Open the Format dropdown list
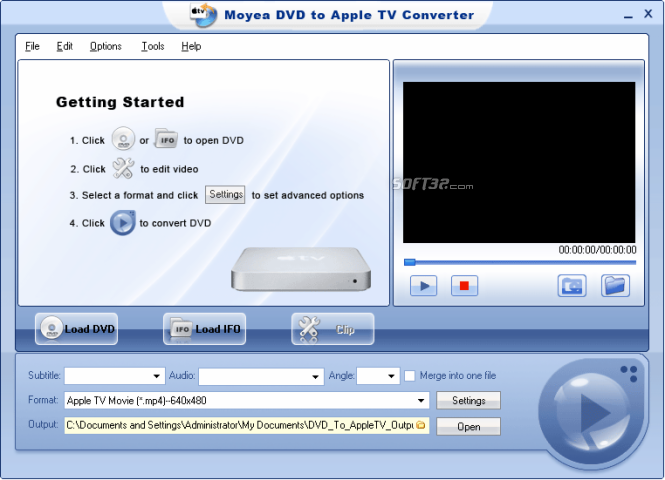This screenshot has width=665, height=480. (x=420, y=400)
